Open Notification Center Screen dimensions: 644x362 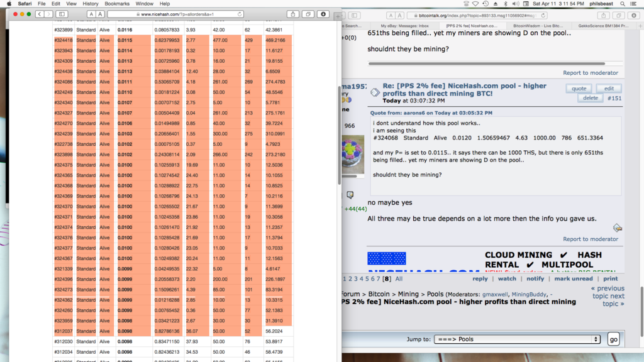pos(633,4)
